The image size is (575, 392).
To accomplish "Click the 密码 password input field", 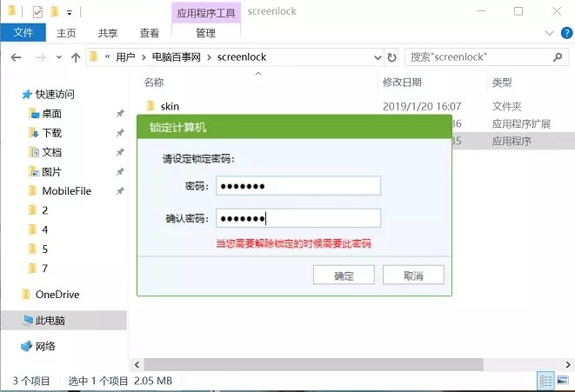I will pyautogui.click(x=298, y=186).
